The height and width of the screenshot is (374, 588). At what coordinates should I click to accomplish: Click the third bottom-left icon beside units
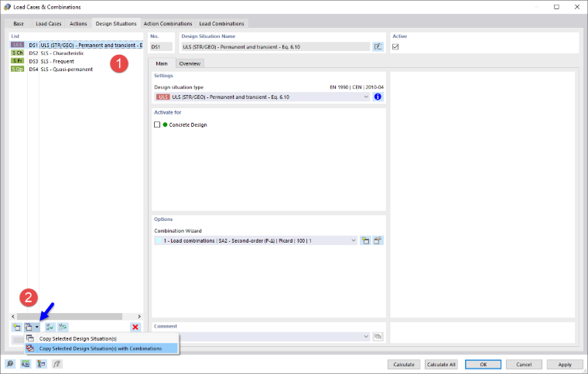[x=41, y=363]
